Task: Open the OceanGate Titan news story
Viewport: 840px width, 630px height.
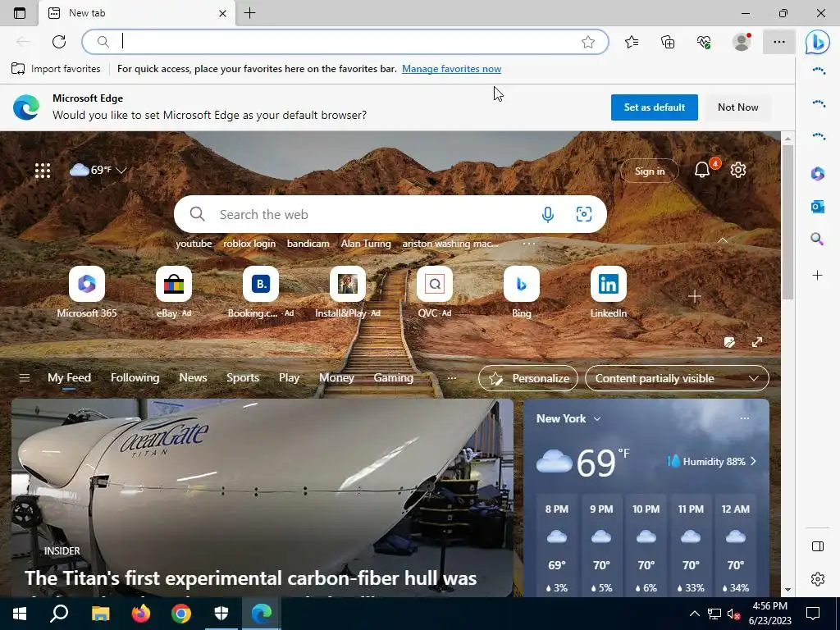Action: point(262,498)
